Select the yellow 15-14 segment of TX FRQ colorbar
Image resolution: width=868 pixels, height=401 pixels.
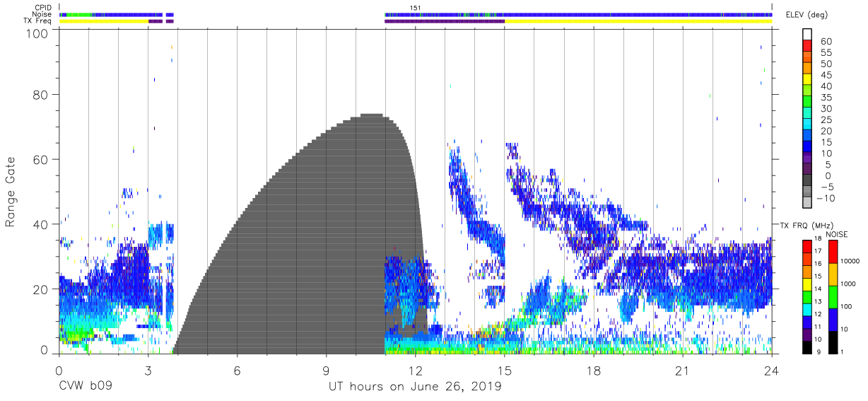(x=807, y=284)
